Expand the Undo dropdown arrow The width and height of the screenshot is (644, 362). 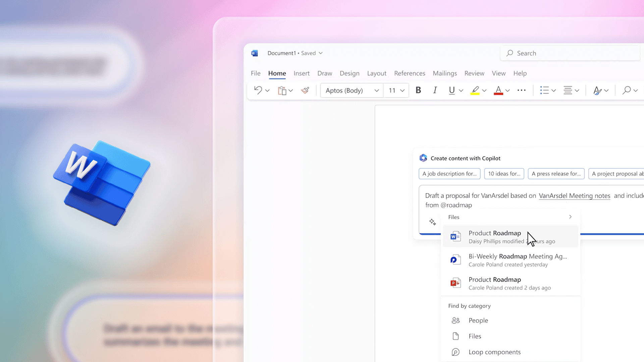click(x=267, y=90)
